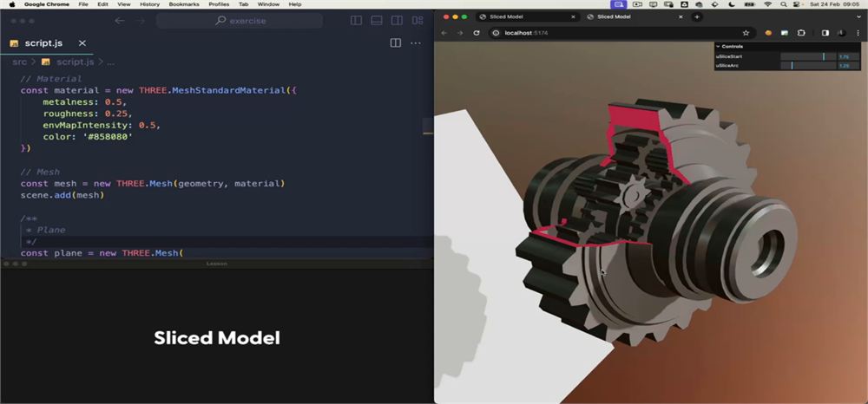Open the Bookmarks menu
Viewport: 868px width, 404px height.
pos(184,3)
